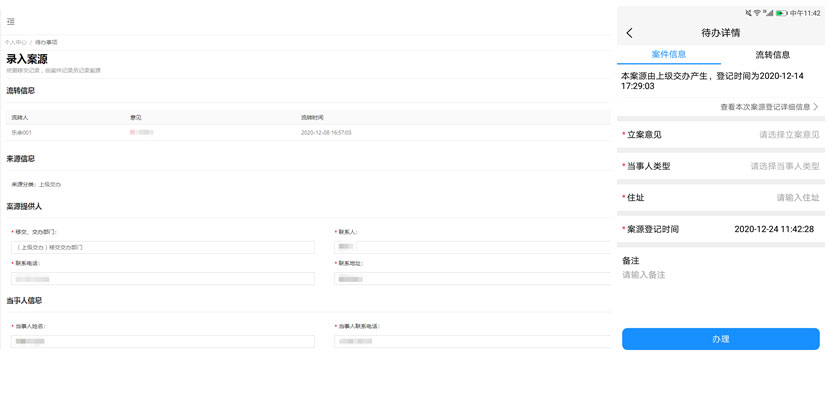Image resolution: width=830 pixels, height=400 pixels.
Task: Tap the back arrow in 待办详情 header
Action: (629, 33)
